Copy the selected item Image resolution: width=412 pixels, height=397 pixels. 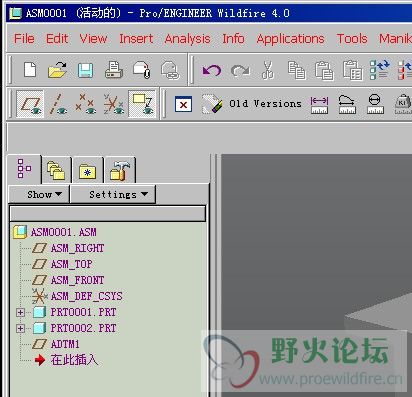click(x=296, y=70)
